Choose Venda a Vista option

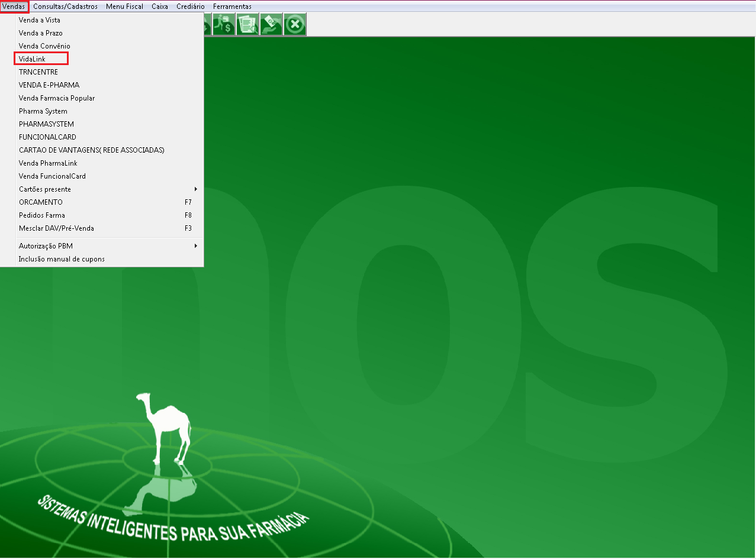click(x=39, y=20)
